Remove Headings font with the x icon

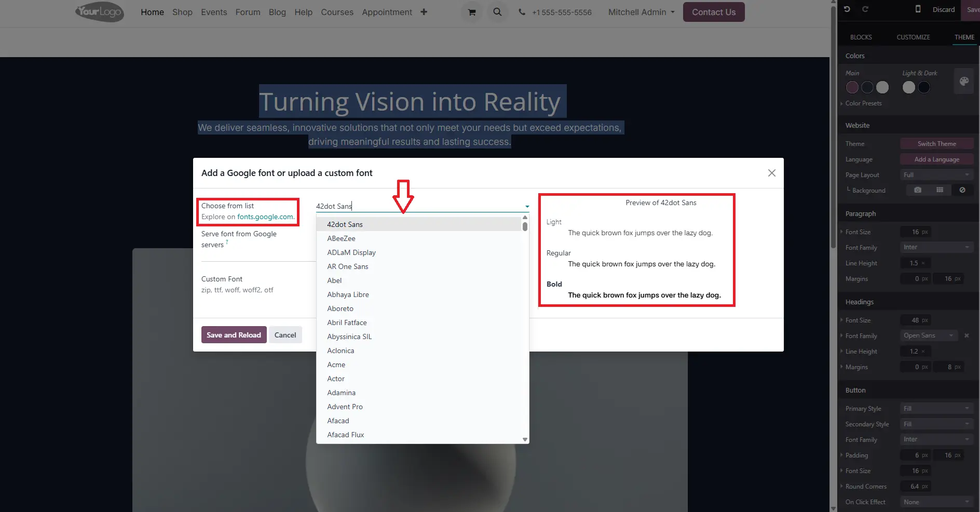[x=967, y=335]
